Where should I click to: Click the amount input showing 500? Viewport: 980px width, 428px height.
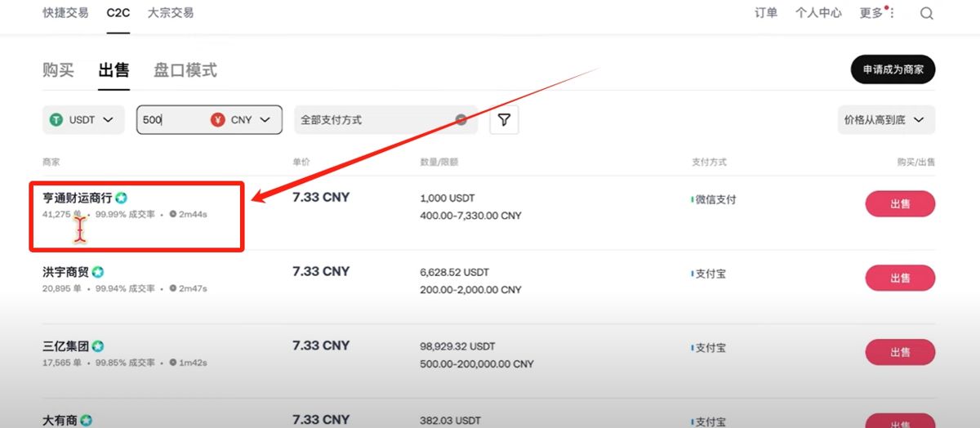[171, 120]
